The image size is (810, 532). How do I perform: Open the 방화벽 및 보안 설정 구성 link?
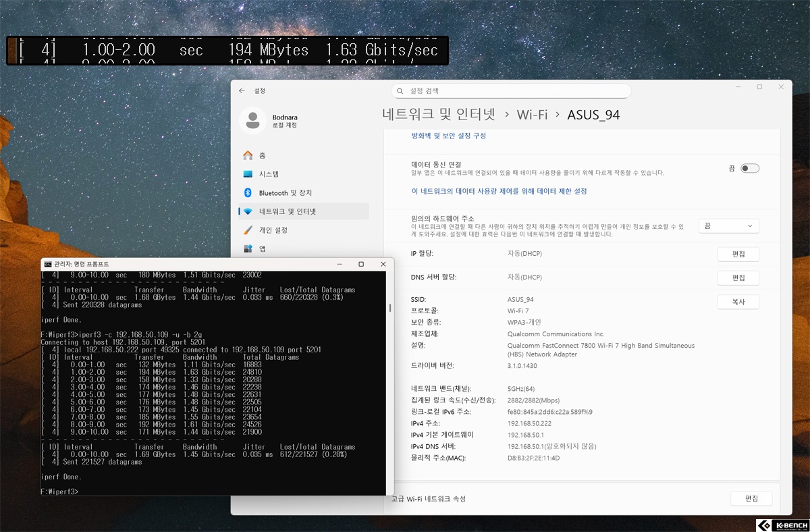[448, 136]
